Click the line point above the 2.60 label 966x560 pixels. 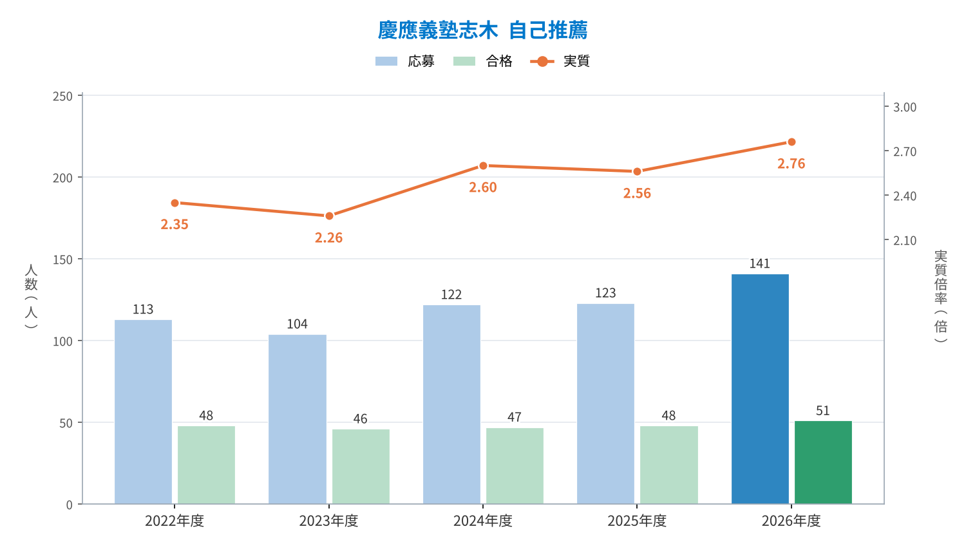[x=483, y=165]
